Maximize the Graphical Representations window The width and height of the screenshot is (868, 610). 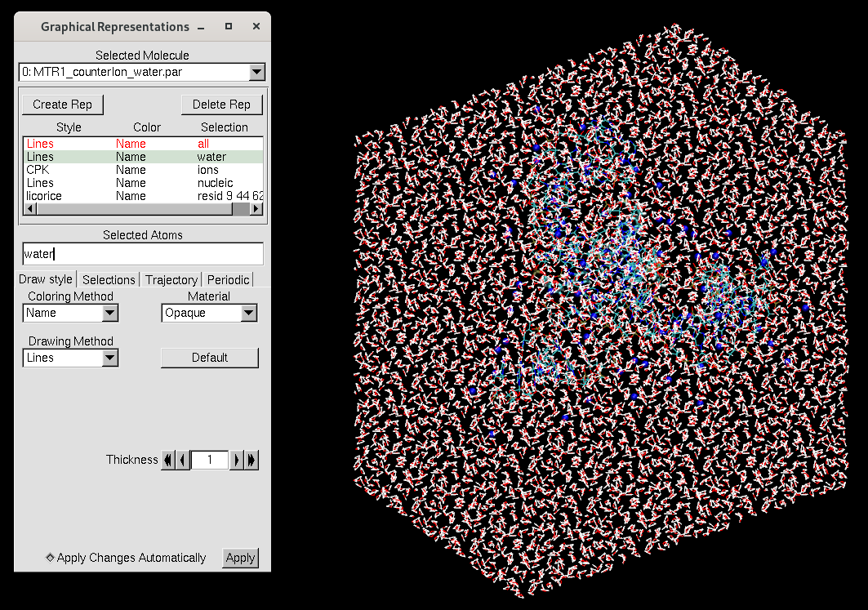pos(229,26)
